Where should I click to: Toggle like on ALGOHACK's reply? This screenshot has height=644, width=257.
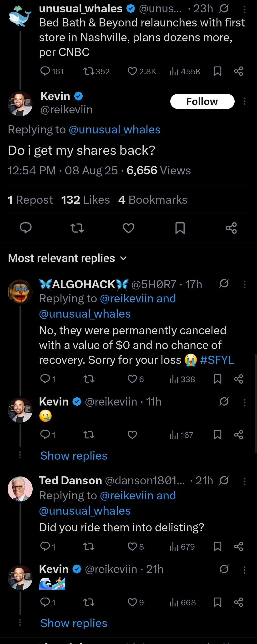pos(132,379)
